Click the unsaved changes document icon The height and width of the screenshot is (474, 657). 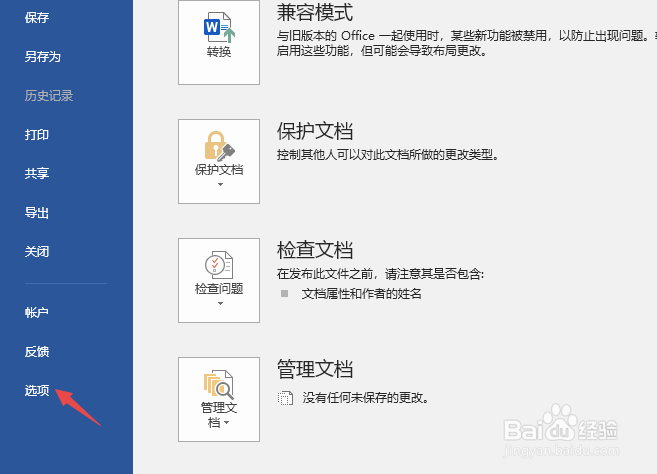(285, 398)
